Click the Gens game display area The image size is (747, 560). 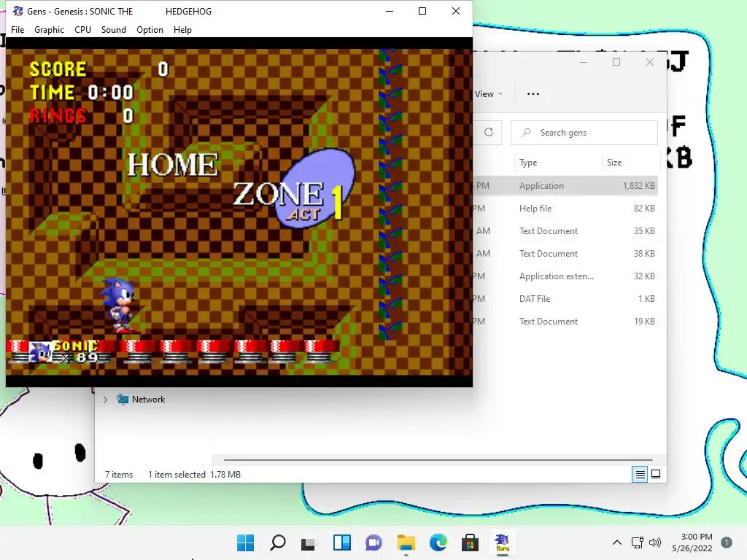(239, 212)
